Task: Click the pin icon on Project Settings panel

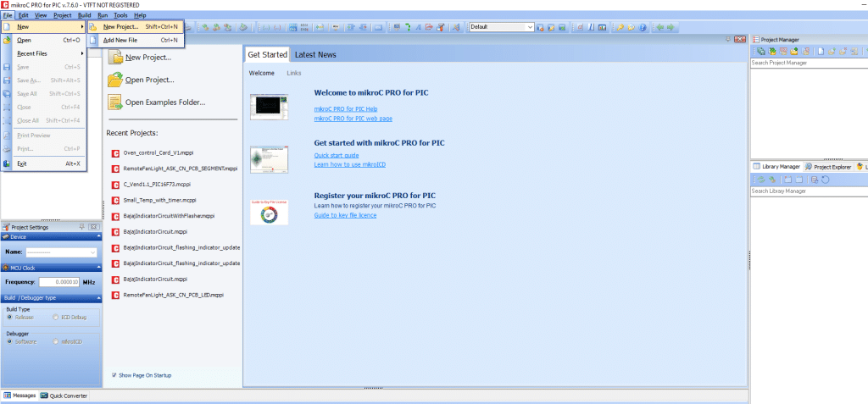Action: [x=82, y=227]
